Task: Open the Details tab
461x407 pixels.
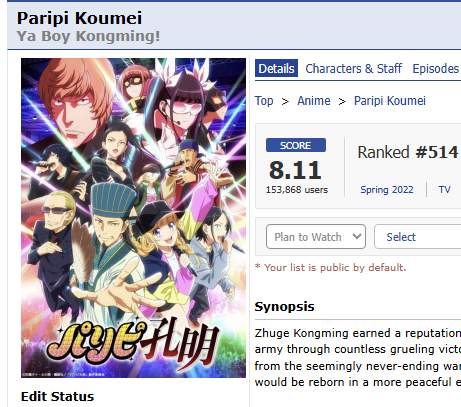Action: [x=276, y=68]
